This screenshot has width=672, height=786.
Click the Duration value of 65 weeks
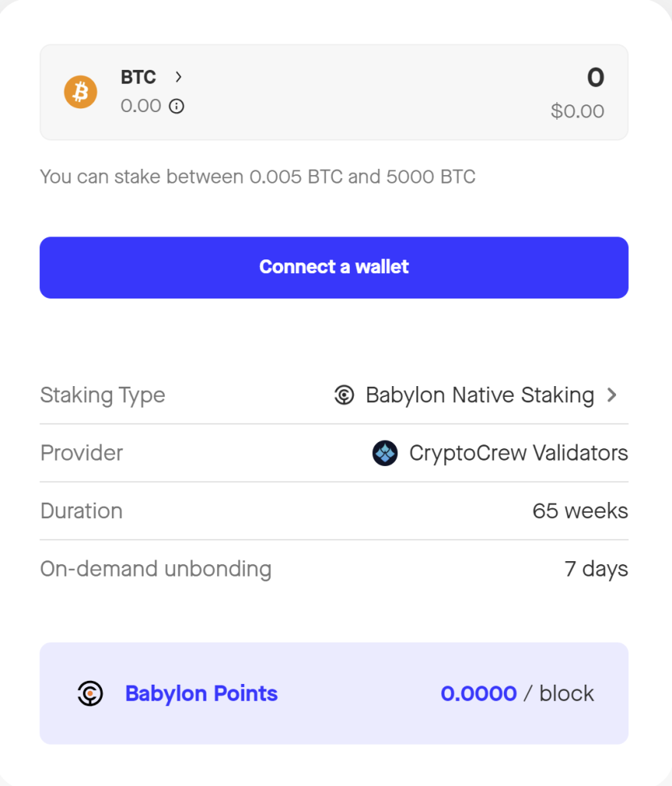[580, 510]
